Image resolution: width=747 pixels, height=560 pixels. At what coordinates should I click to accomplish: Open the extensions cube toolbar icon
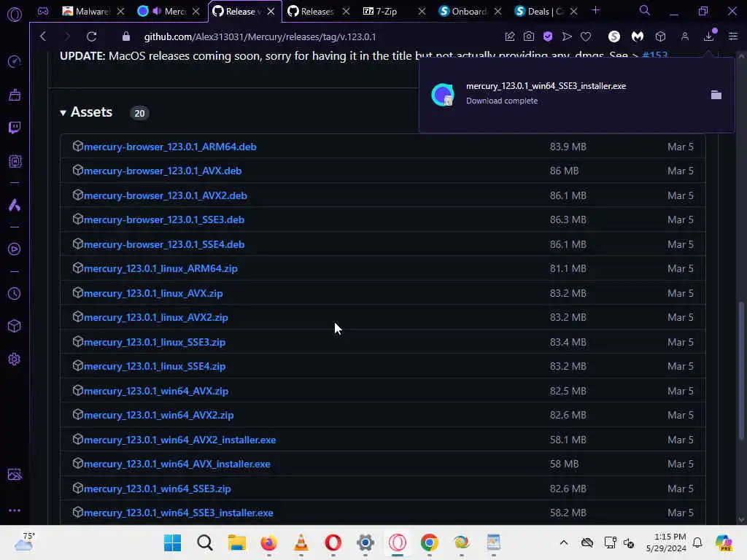click(x=660, y=36)
